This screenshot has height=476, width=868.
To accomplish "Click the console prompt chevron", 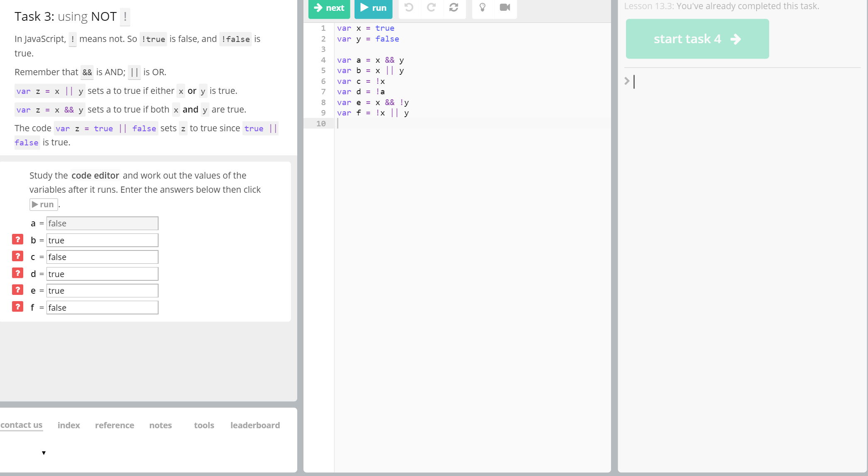I will (x=627, y=81).
